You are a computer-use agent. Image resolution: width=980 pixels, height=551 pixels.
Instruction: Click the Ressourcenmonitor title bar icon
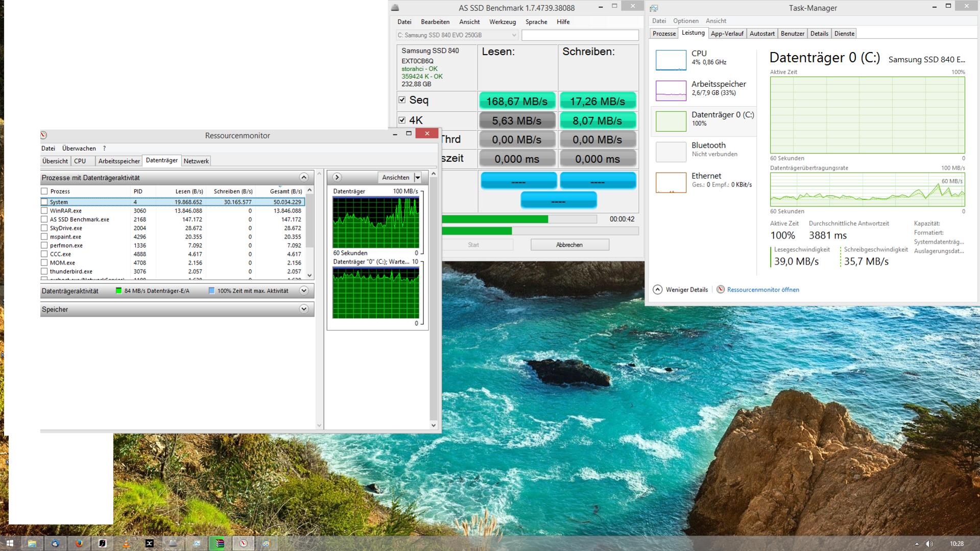click(44, 135)
